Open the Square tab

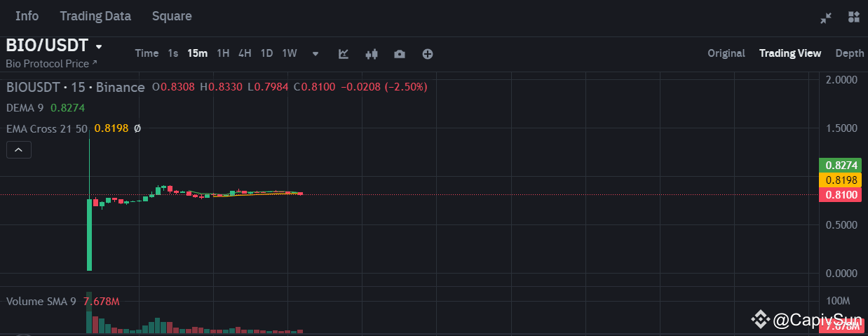pos(172,16)
